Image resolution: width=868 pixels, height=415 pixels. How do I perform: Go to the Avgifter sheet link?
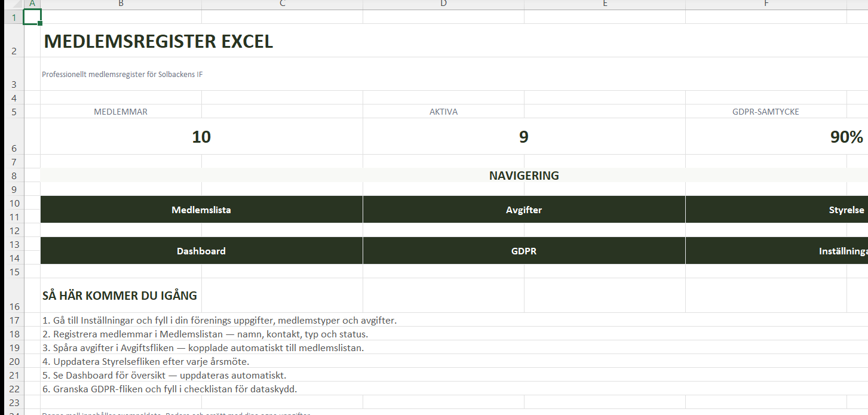523,210
